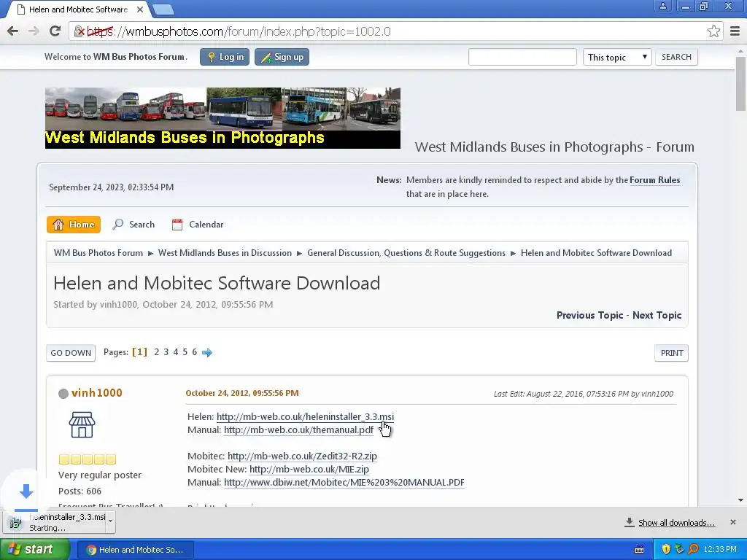The width and height of the screenshot is (747, 560).
Task: Click vinh1000's storefront avatar icon
Action: pos(82,424)
